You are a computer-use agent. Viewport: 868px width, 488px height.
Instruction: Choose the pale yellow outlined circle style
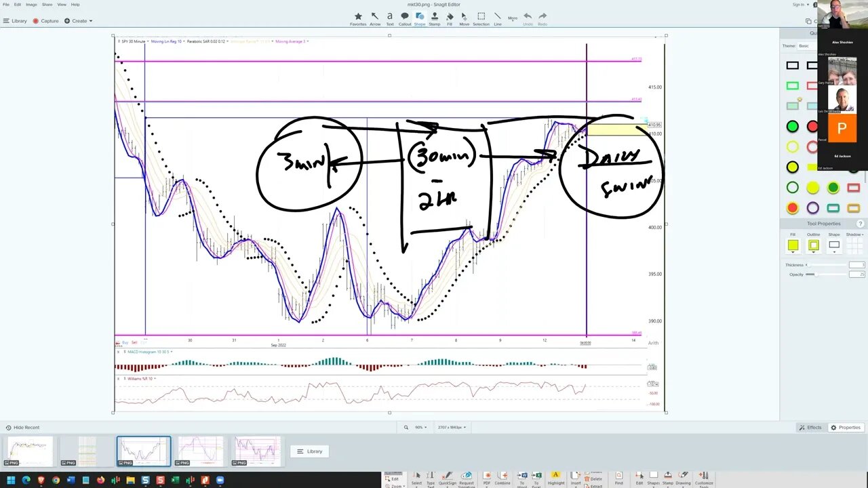[x=792, y=147]
